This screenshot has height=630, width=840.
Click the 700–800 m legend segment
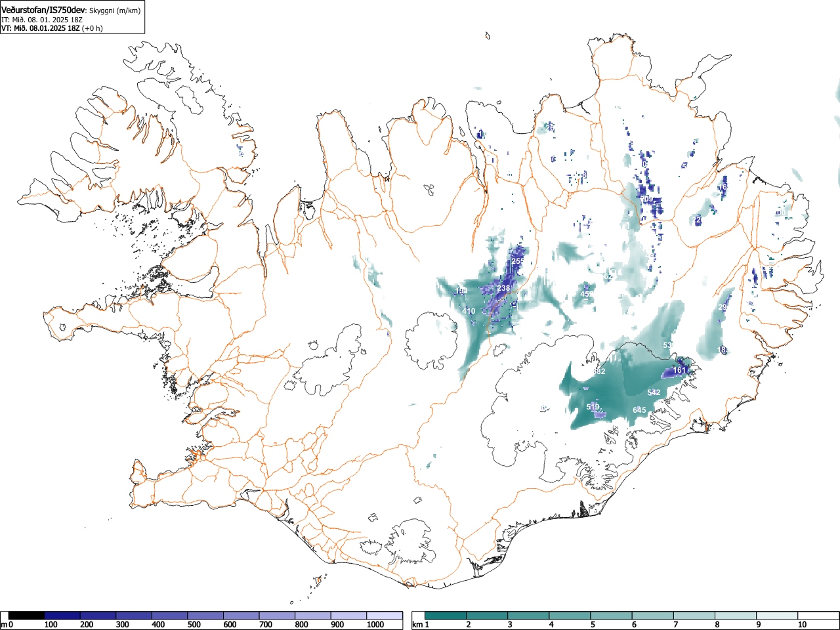(277, 616)
